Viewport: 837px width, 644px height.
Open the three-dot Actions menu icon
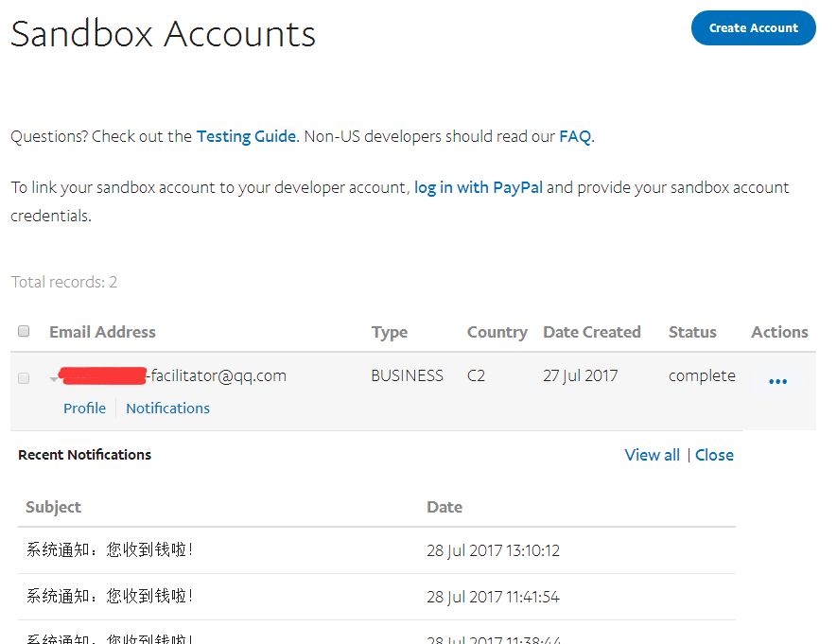777,381
